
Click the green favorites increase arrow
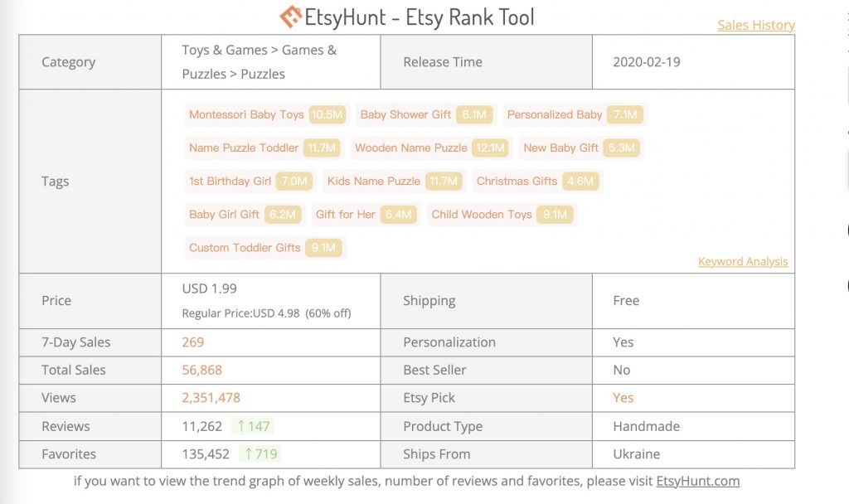[247, 454]
